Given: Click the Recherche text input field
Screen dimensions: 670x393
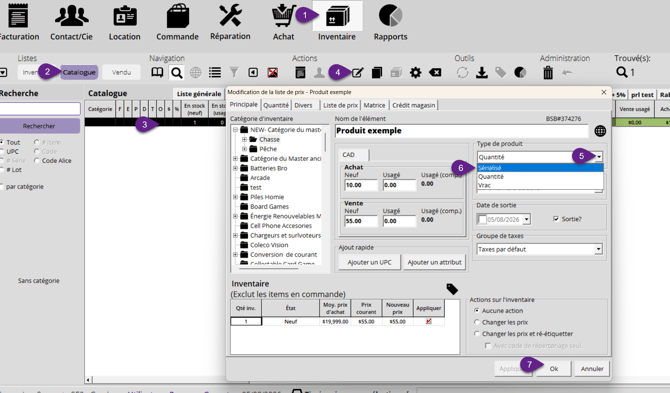Looking at the screenshot, I should pos(40,109).
